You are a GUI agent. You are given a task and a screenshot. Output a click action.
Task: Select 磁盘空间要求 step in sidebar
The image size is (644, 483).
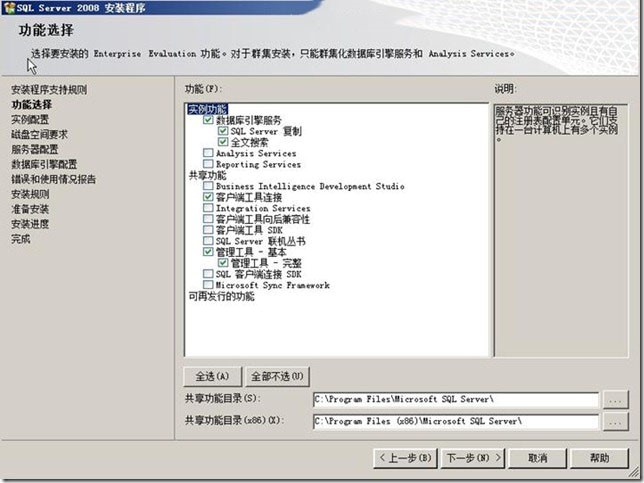point(39,134)
